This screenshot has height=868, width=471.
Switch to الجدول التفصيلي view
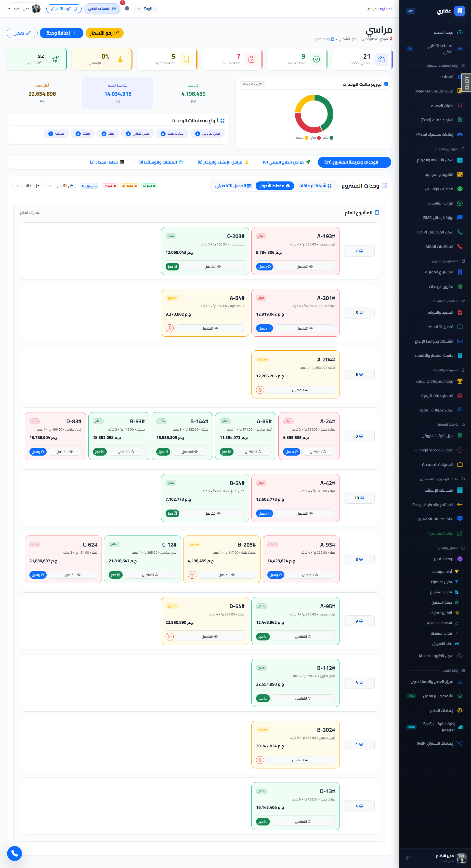tap(233, 186)
